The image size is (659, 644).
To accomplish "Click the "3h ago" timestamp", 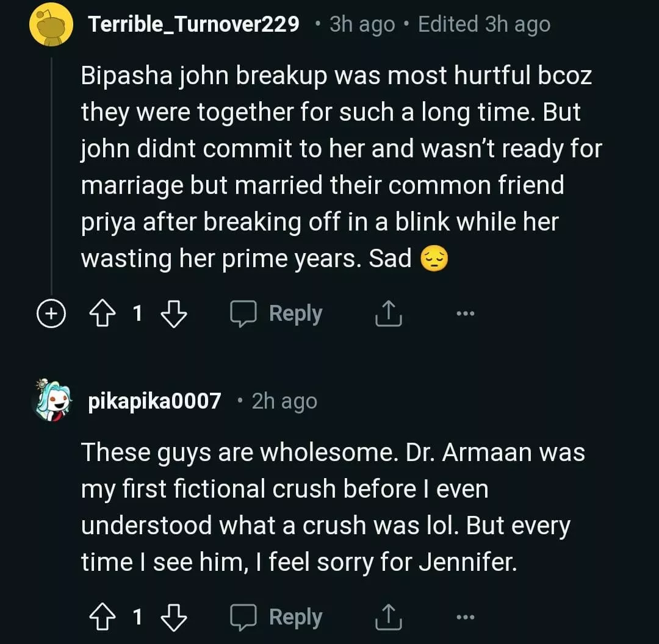I will pyautogui.click(x=362, y=24).
